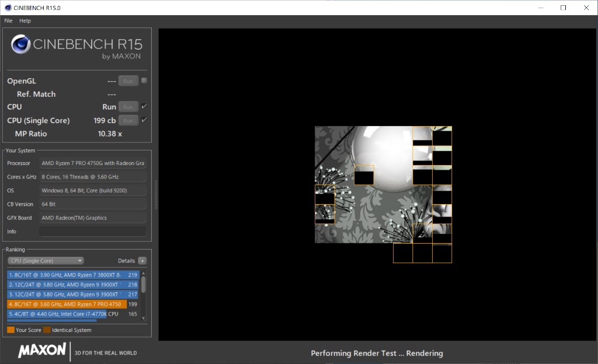Click the Cinebench sphere logo icon
Viewport: 598px width, 364px height.
pos(21,45)
